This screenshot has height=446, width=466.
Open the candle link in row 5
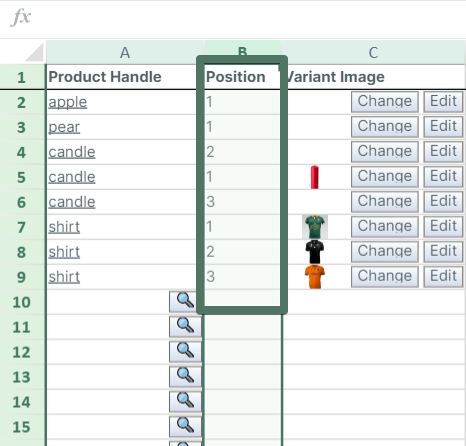(72, 177)
